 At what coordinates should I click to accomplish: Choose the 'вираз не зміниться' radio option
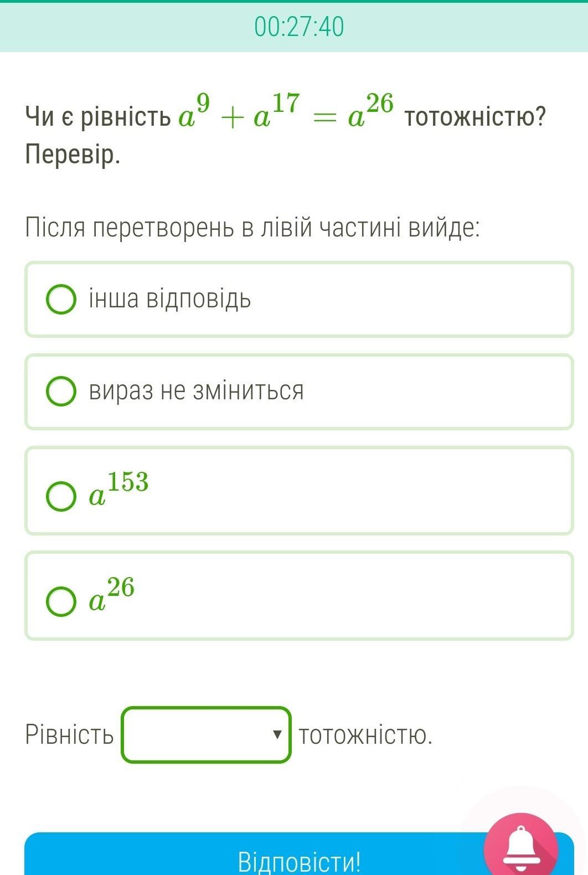(x=61, y=392)
